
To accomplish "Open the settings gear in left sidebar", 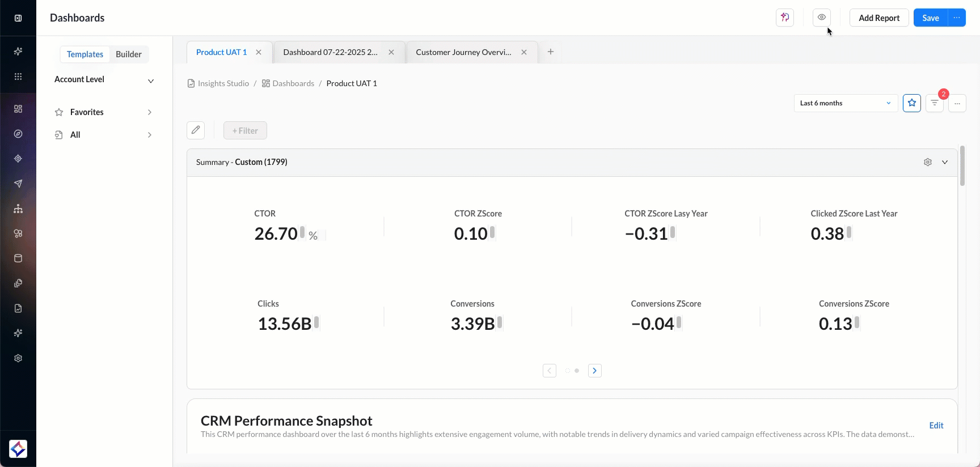I will [x=18, y=358].
